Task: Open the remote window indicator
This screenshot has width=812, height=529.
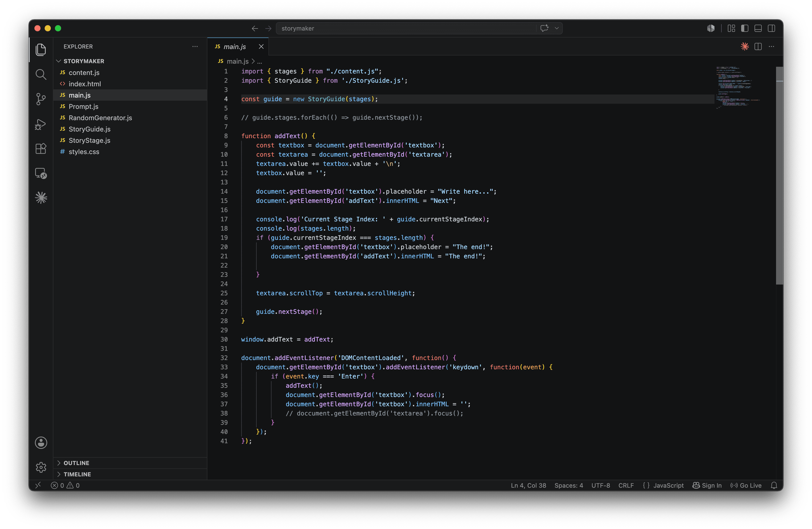Action: tap(38, 485)
